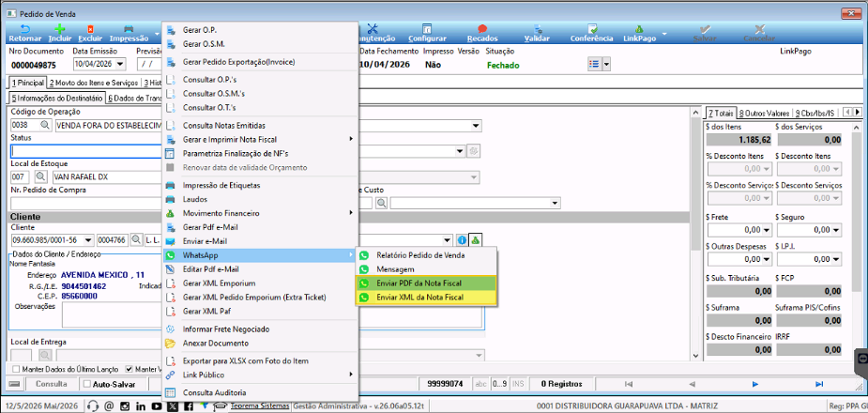Viewport: 868px width, 413px height.
Task: Click the Observações text area
Action: 271,315
